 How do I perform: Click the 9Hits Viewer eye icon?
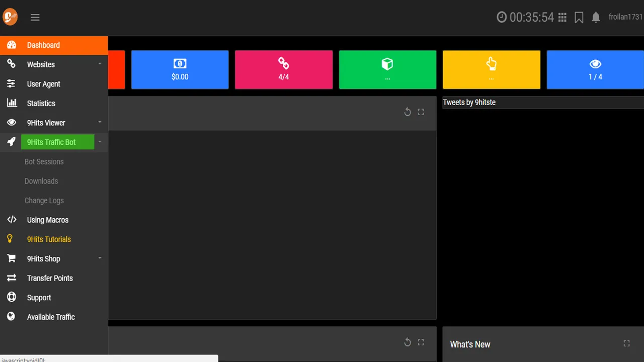(11, 122)
